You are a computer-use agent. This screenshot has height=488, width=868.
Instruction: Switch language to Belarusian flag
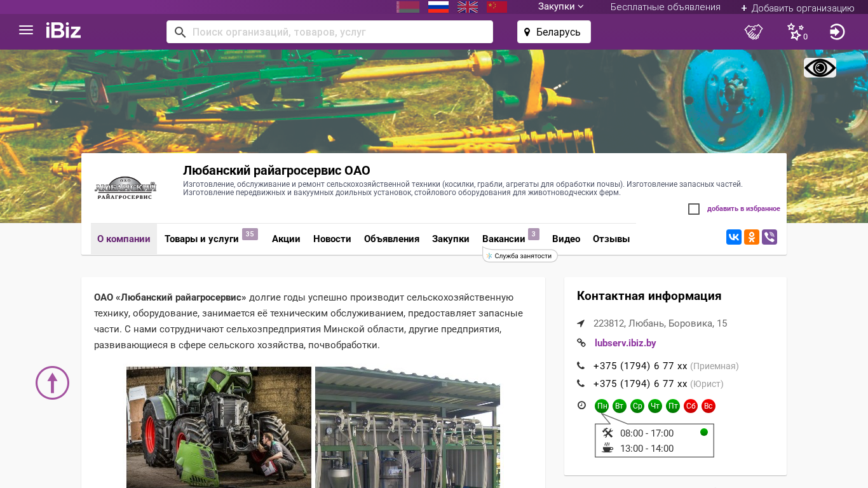point(408,7)
